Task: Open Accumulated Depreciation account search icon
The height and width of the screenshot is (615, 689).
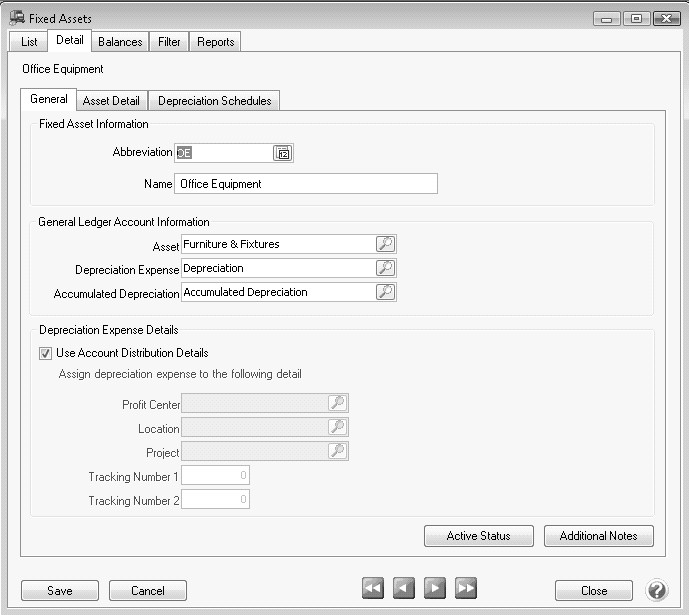Action: click(385, 292)
